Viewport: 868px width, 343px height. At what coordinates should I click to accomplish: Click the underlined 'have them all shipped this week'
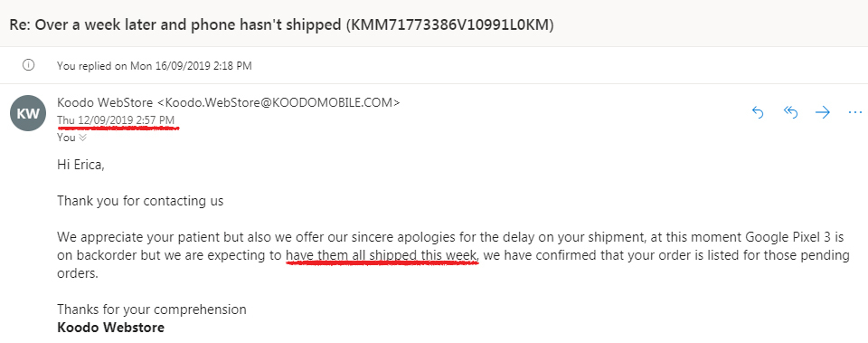coord(381,255)
